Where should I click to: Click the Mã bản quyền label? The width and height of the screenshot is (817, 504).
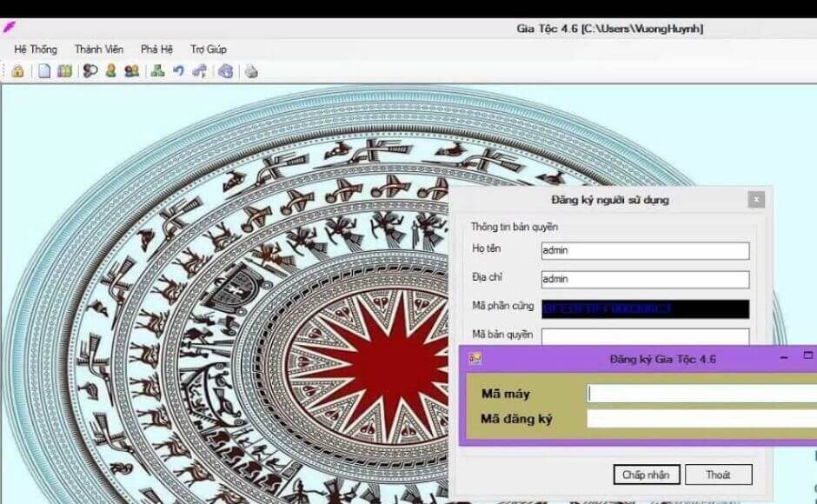tap(502, 334)
